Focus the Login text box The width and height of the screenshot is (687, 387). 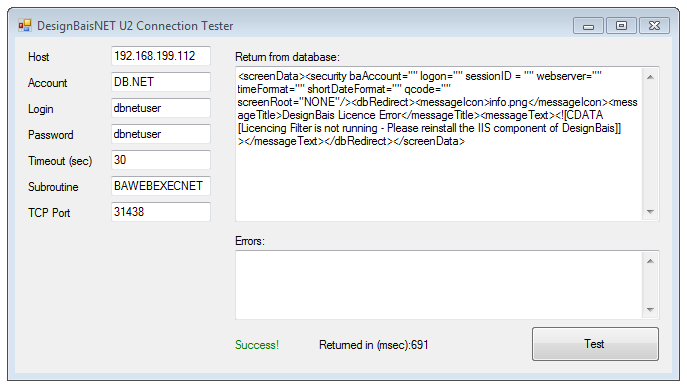point(161,108)
